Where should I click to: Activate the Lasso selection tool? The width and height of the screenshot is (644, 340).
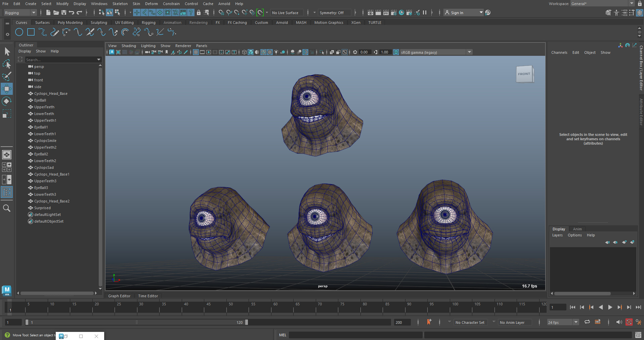(7, 64)
